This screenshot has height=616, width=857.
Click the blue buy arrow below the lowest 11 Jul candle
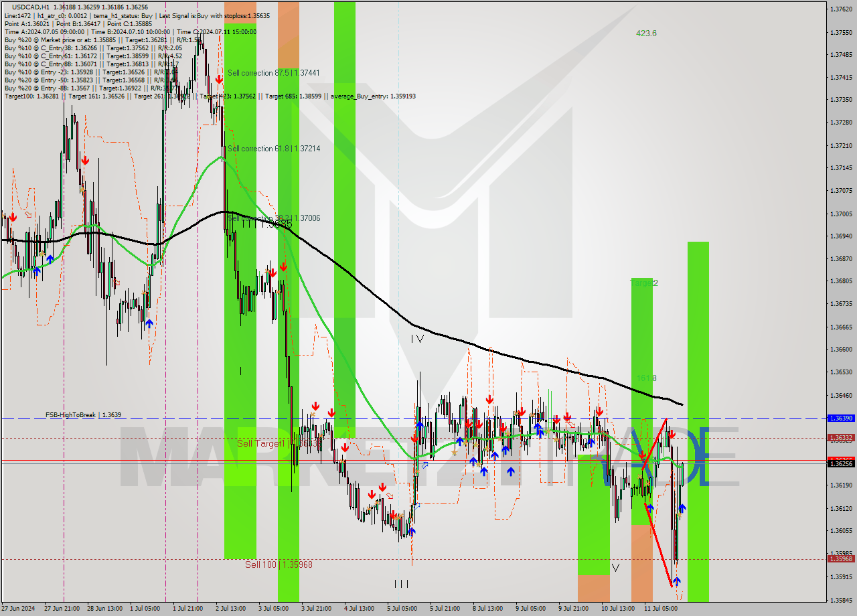(x=676, y=581)
